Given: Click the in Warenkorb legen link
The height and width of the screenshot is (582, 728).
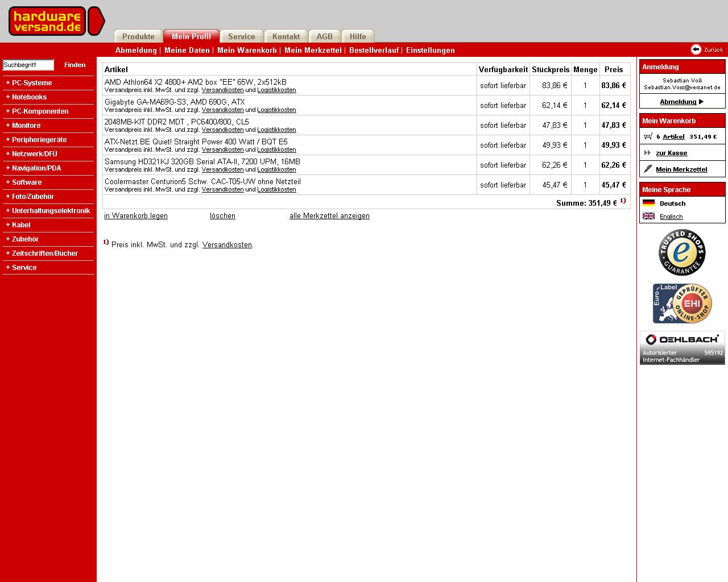Looking at the screenshot, I should click(x=136, y=216).
